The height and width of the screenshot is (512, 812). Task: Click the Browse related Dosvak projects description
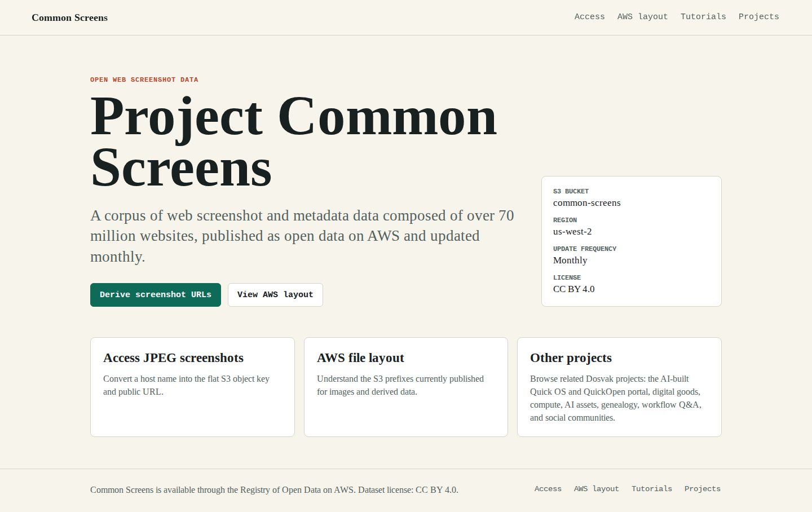click(616, 399)
